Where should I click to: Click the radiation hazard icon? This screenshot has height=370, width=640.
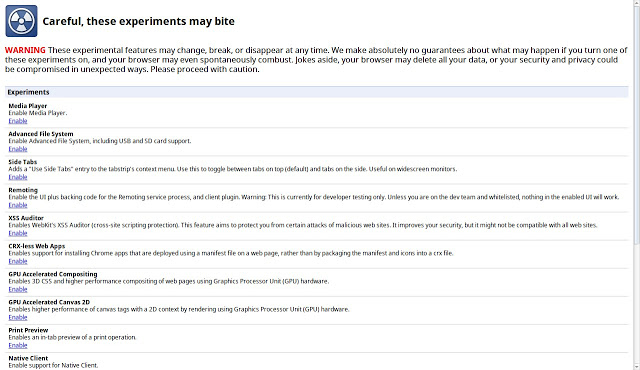[x=21, y=21]
